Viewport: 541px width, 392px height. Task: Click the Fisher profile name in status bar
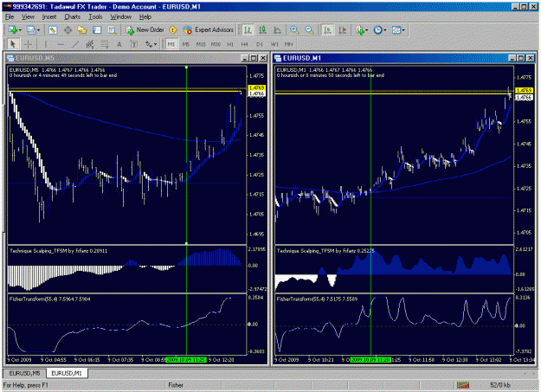[x=176, y=385]
